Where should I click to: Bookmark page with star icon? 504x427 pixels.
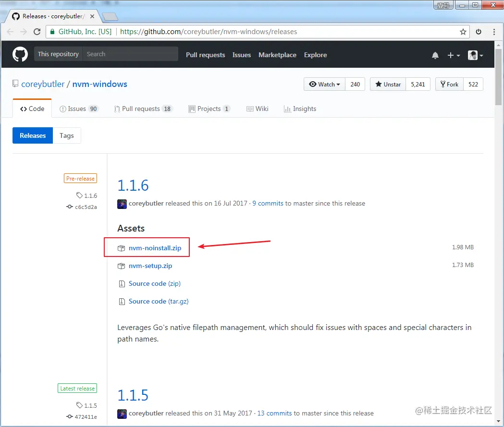tap(463, 32)
